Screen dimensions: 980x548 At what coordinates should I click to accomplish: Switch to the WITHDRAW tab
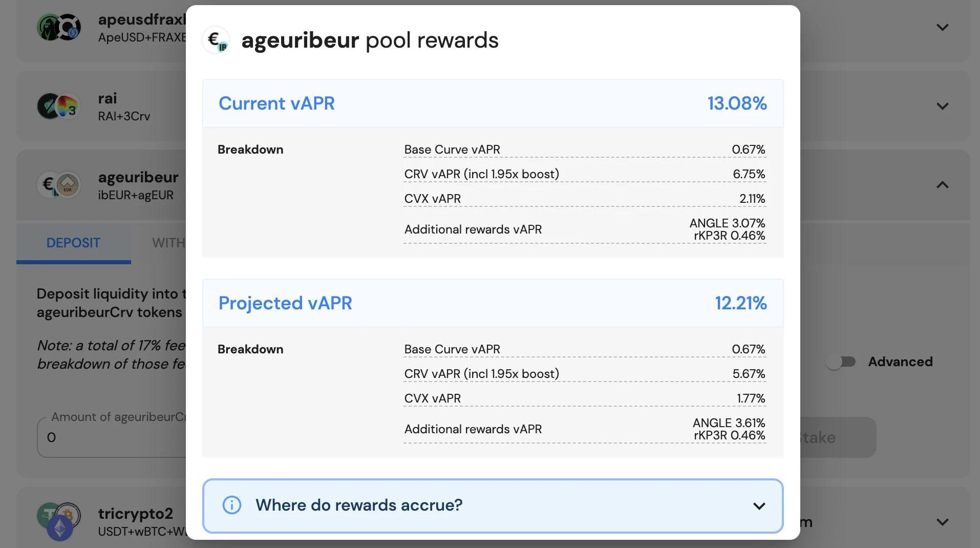(x=168, y=243)
